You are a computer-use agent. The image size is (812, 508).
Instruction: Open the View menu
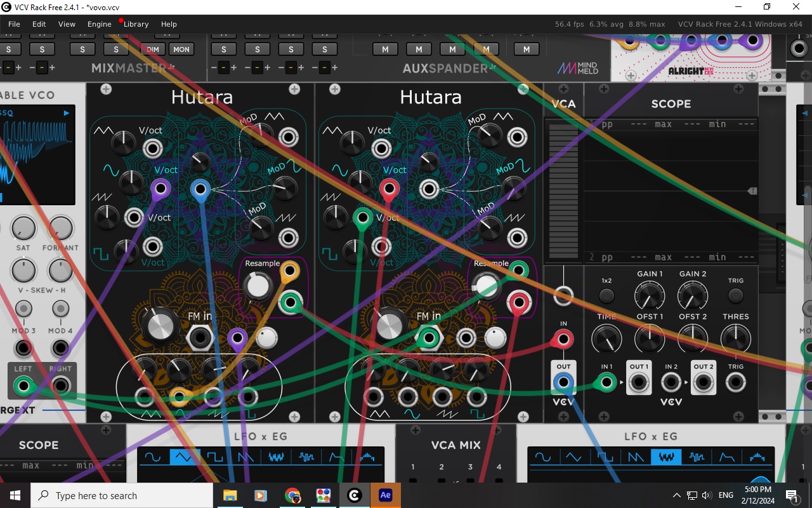[x=67, y=24]
